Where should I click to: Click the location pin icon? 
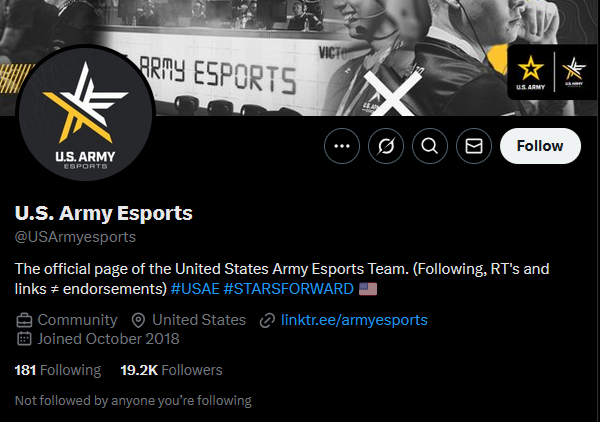[x=138, y=320]
